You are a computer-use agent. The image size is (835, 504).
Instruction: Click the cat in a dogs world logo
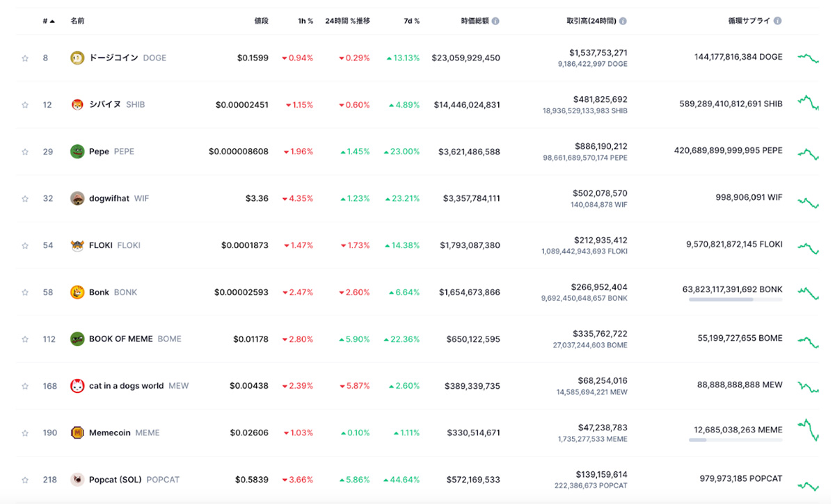[x=77, y=386]
